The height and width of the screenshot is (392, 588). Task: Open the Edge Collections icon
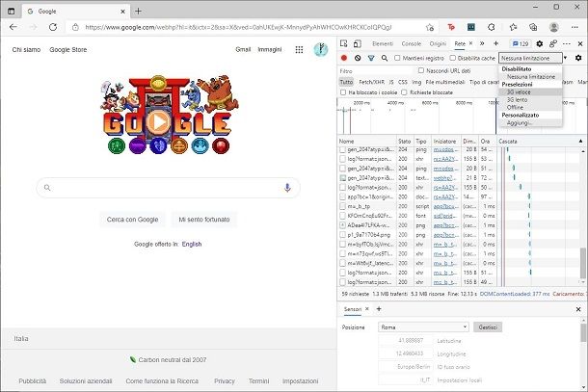(x=533, y=27)
